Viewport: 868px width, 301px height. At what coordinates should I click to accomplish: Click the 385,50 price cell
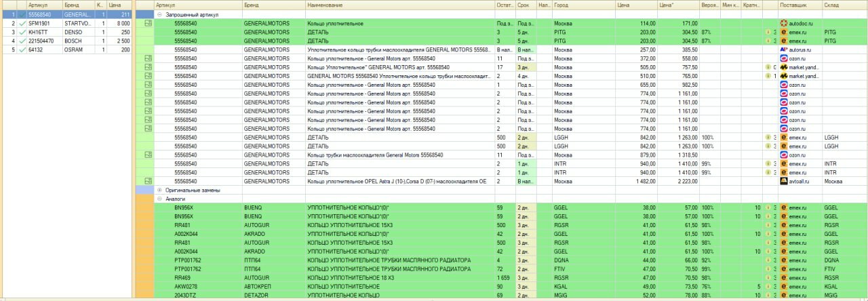(679, 49)
